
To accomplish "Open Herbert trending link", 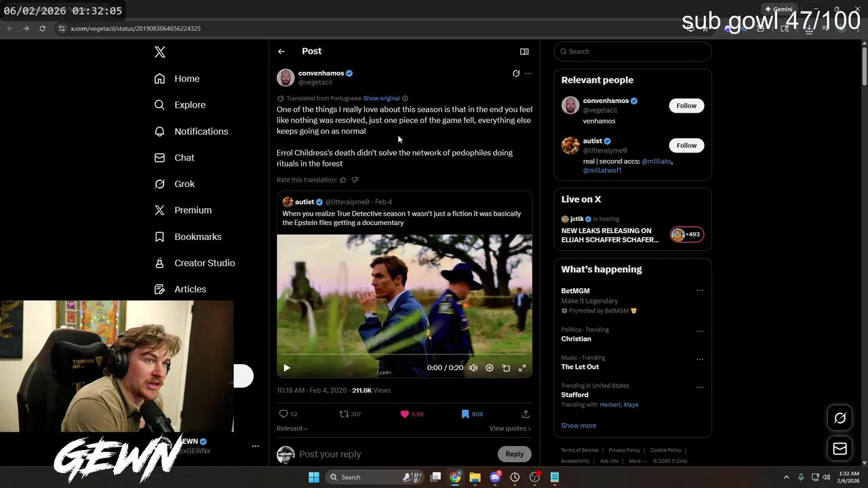I will pyautogui.click(x=610, y=405).
